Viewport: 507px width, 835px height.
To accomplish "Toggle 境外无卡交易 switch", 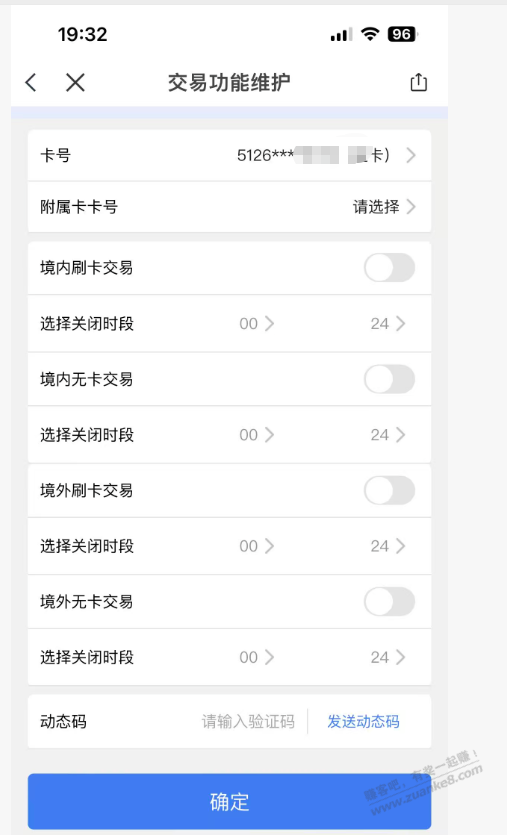I will pos(389,602).
